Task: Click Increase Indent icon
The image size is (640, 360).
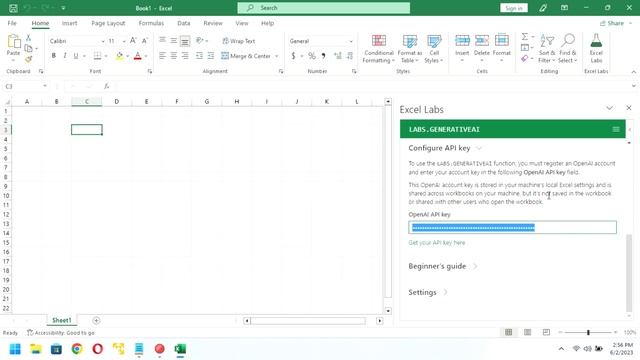Action: click(211, 56)
